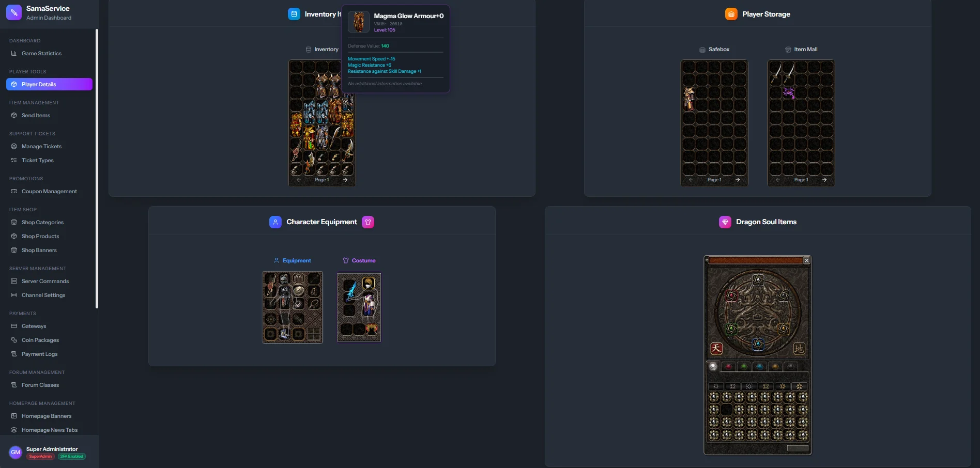Open Ticket Types in the sidebar

[49, 160]
